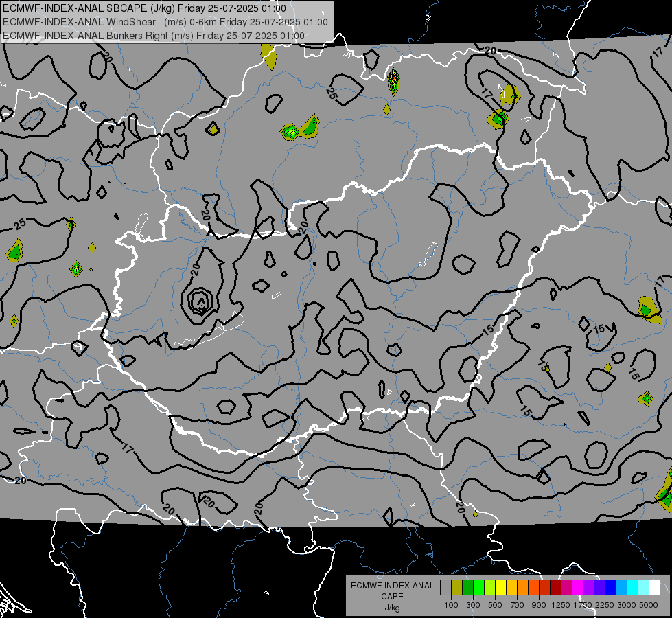Click the 100 value on the legend scale
The width and height of the screenshot is (672, 618).
click(x=451, y=605)
